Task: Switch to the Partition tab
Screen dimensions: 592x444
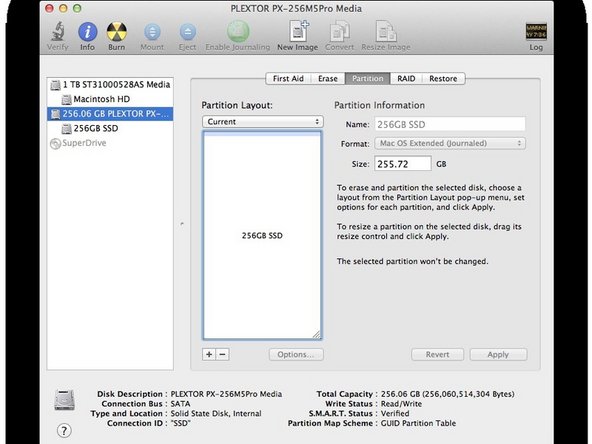Action: 368,79
